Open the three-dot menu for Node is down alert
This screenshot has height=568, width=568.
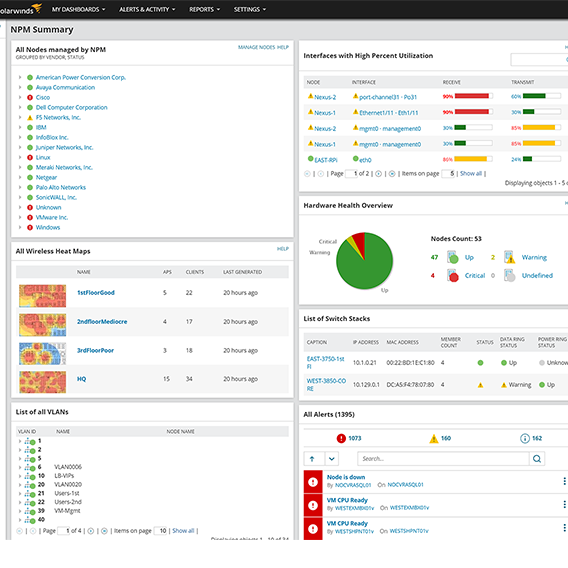pos(564,481)
